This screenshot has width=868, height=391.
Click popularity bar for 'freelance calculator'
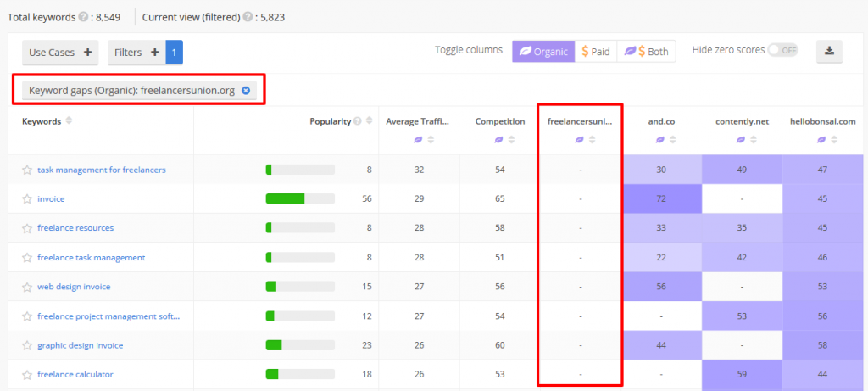(300, 375)
